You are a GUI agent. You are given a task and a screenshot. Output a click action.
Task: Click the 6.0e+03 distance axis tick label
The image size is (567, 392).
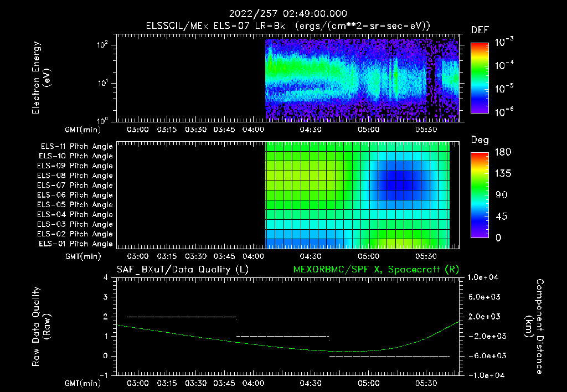484,297
